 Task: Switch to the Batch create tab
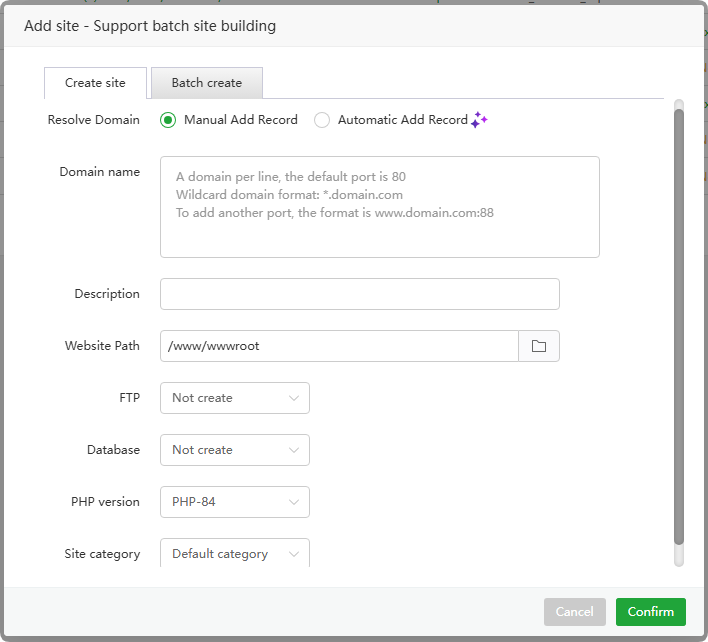click(207, 83)
